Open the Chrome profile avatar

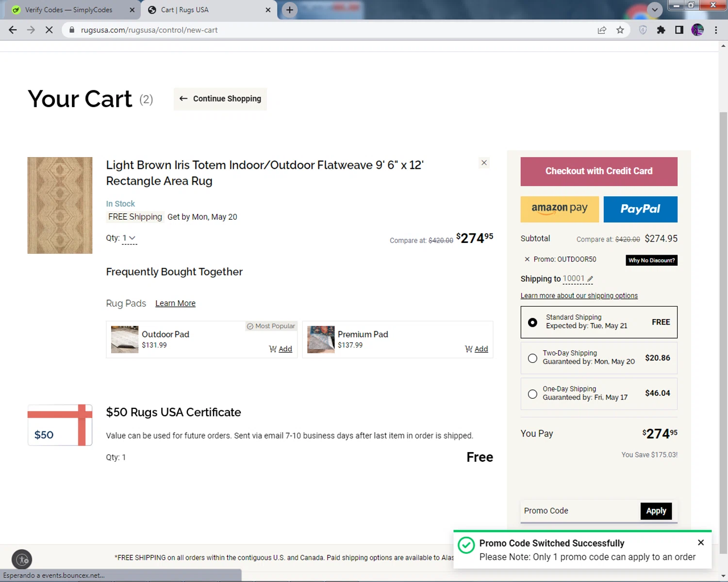[x=697, y=30]
